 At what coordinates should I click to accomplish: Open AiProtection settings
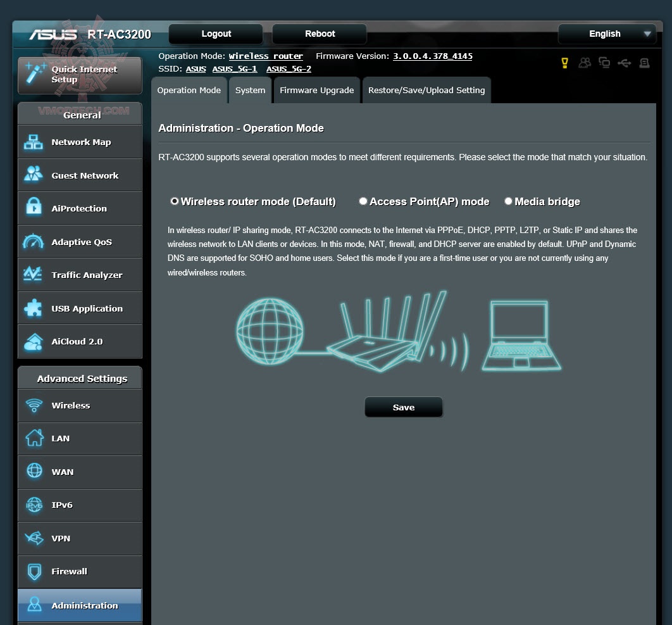tap(79, 208)
